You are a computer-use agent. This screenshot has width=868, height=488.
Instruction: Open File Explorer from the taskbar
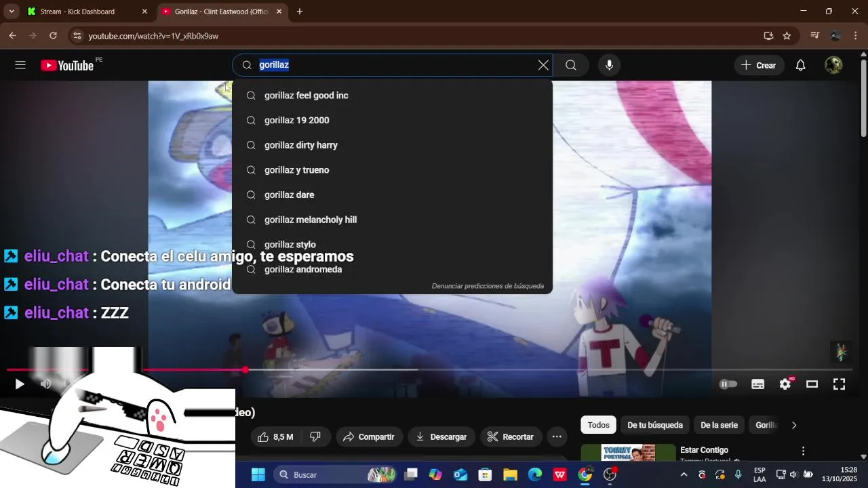(x=510, y=475)
